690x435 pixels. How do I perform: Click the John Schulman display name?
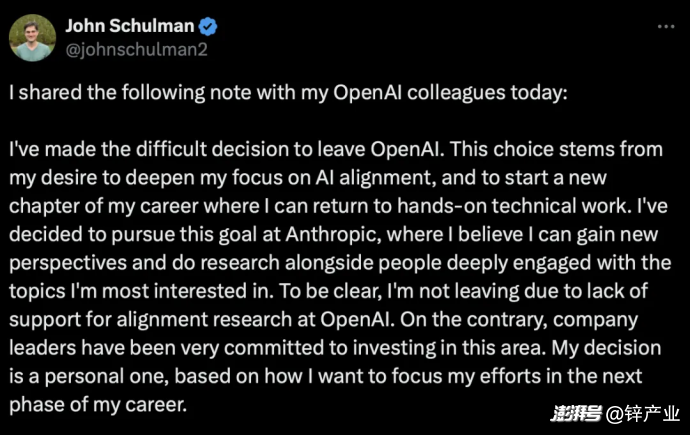pyautogui.click(x=130, y=26)
